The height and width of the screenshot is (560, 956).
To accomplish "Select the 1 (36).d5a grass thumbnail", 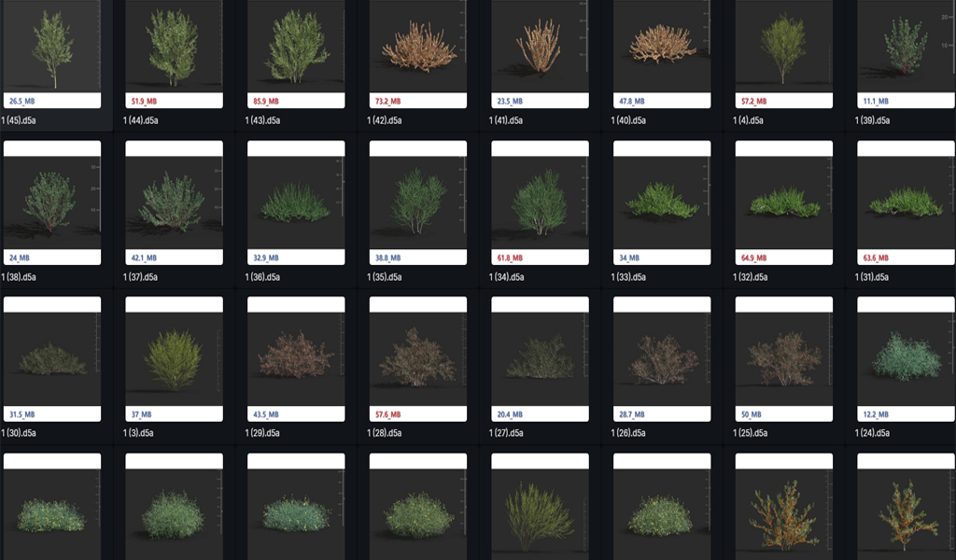I will pyautogui.click(x=296, y=202).
